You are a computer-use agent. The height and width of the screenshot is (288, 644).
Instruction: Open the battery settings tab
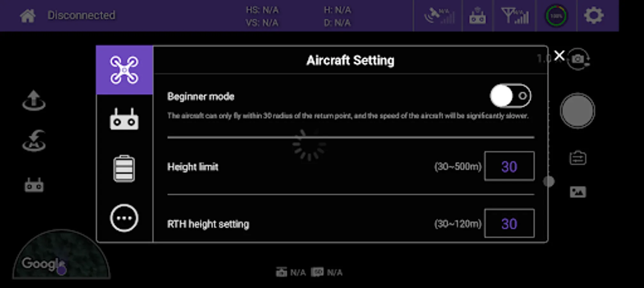[124, 169]
